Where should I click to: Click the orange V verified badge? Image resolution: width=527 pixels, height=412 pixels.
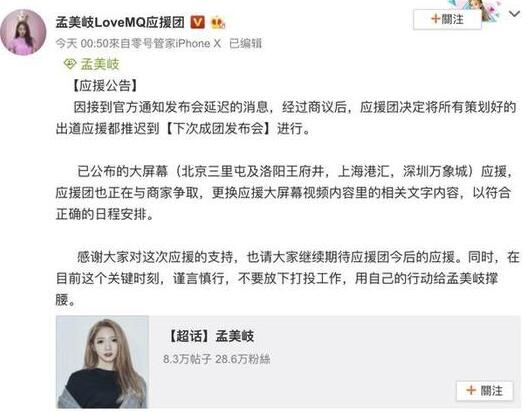[198, 22]
